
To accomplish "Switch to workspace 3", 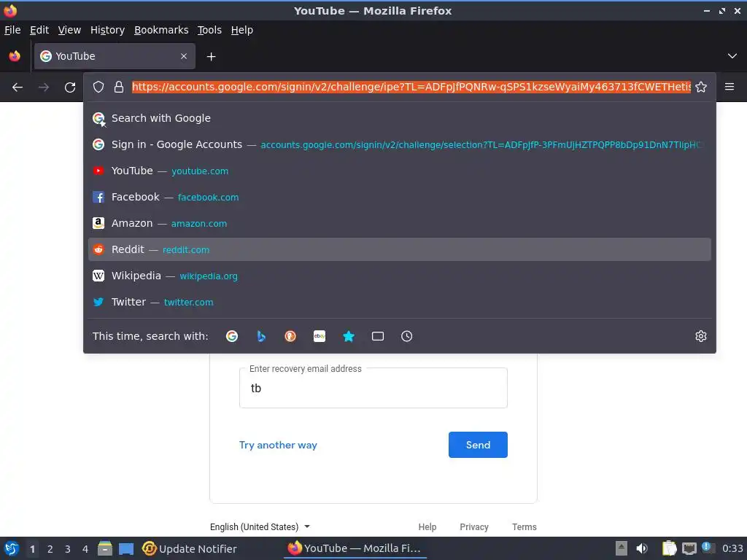I will click(68, 549).
